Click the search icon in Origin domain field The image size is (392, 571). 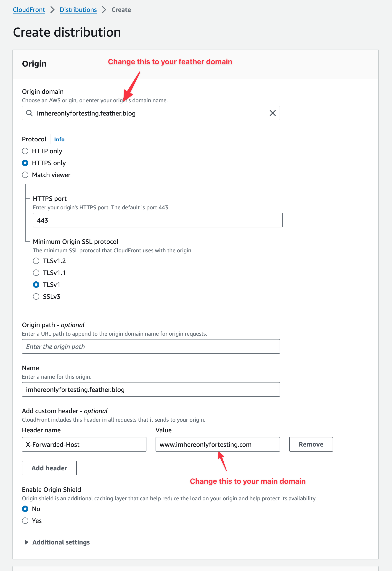[29, 113]
